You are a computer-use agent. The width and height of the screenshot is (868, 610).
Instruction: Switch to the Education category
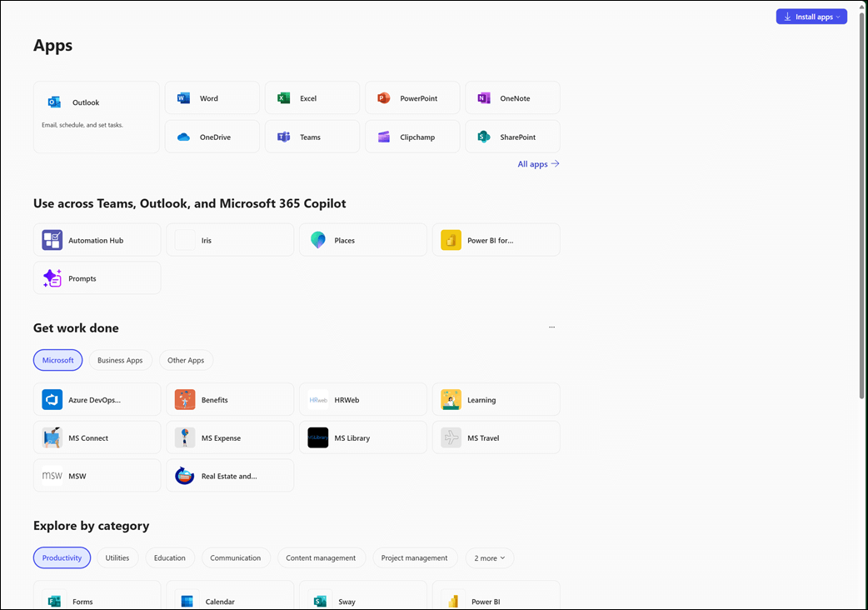pyautogui.click(x=170, y=557)
